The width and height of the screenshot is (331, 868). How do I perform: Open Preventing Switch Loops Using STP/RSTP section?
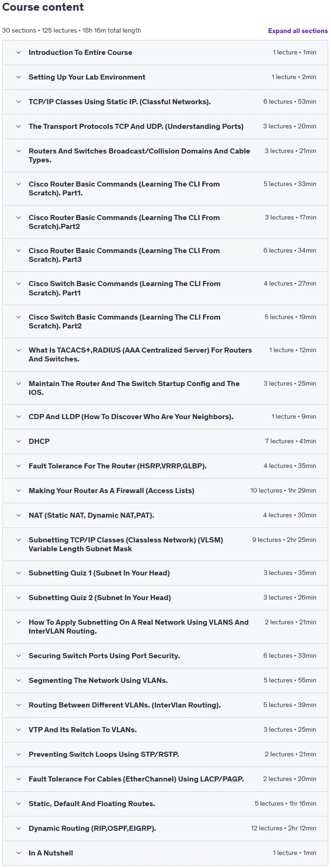[x=165, y=754]
